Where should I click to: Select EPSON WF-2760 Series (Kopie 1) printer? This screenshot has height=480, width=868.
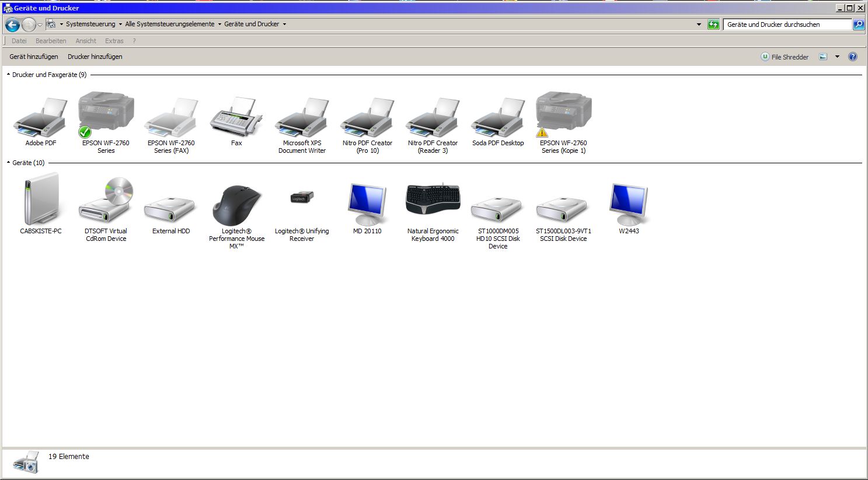point(563,122)
